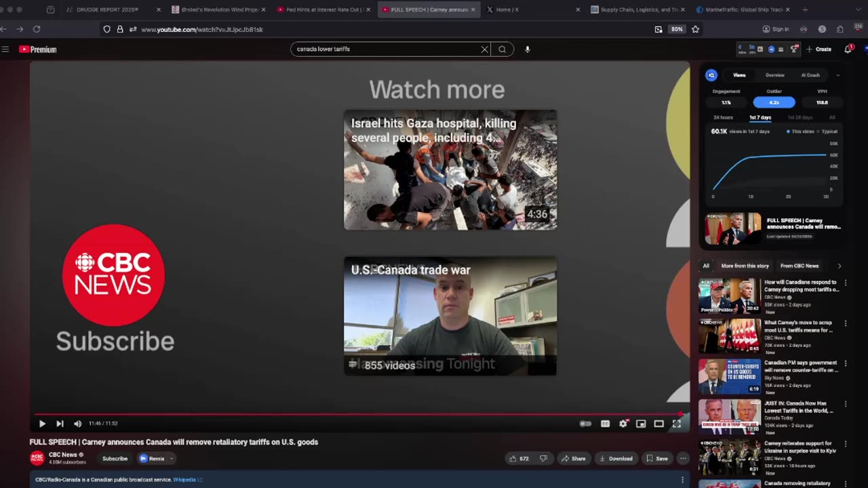Seek along the red video progress bar

[359, 414]
